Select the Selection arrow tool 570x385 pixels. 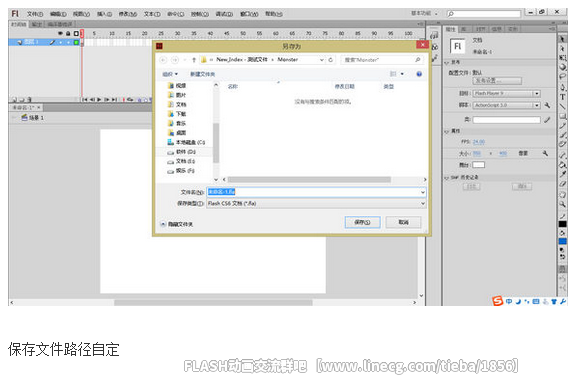tap(562, 39)
